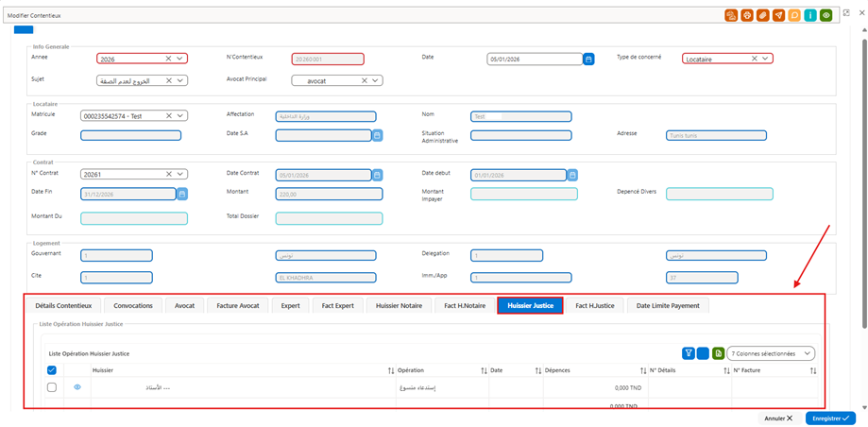This screenshot has width=868, height=427.
Task: Open the Fact H.Justice tab
Action: [x=594, y=305]
